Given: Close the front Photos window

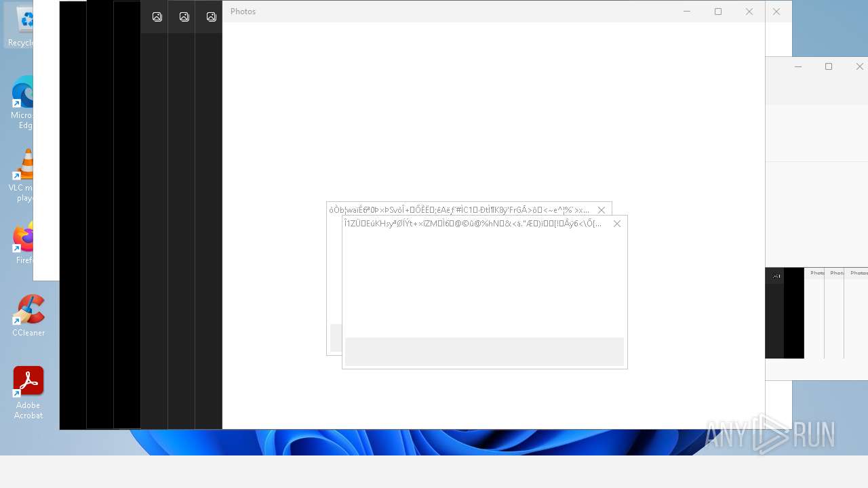Looking at the screenshot, I should click(749, 12).
